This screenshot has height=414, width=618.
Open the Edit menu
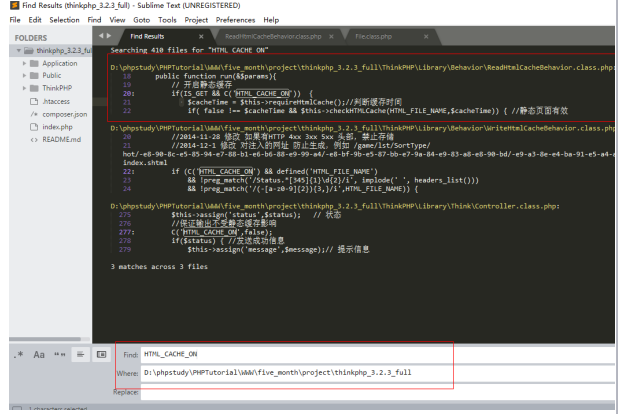coord(35,20)
